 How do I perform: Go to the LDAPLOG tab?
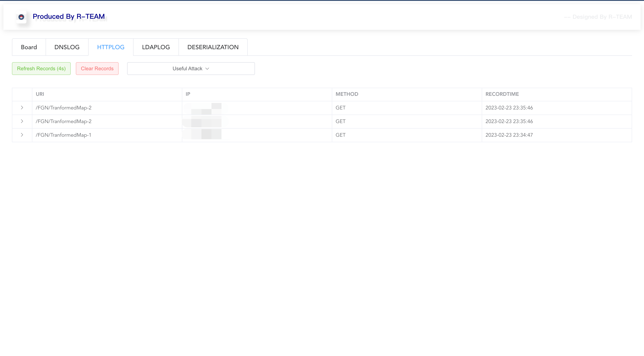point(156,47)
